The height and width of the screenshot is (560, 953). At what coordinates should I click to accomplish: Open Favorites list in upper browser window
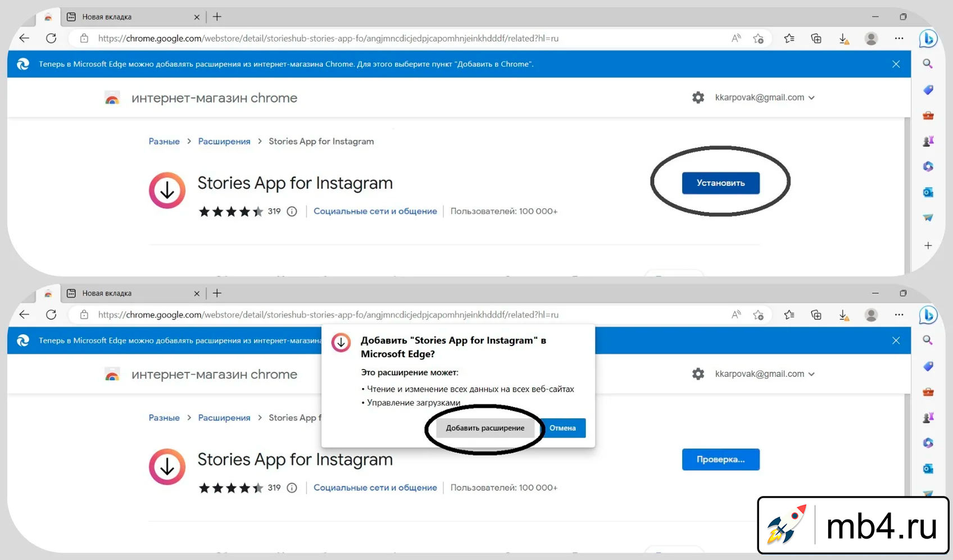pyautogui.click(x=789, y=38)
